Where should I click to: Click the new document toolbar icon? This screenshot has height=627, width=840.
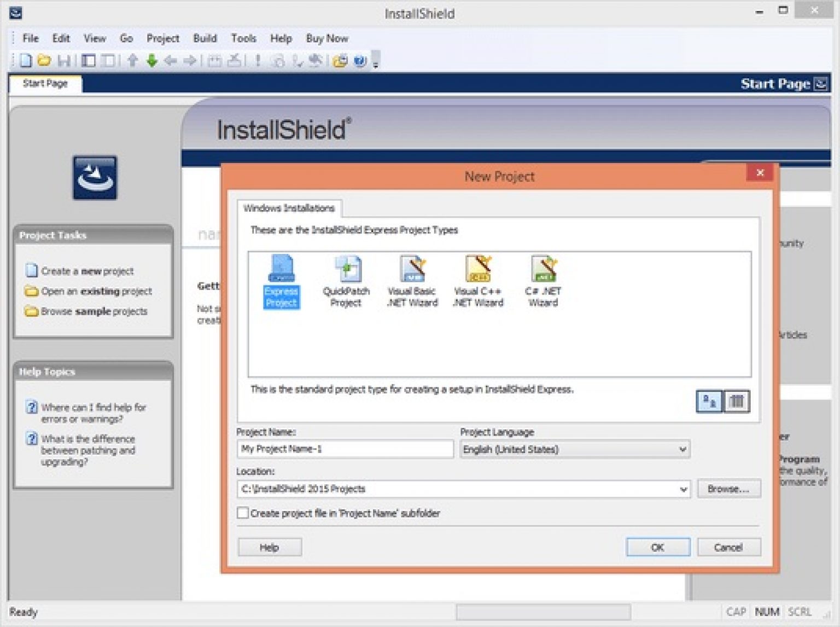26,61
